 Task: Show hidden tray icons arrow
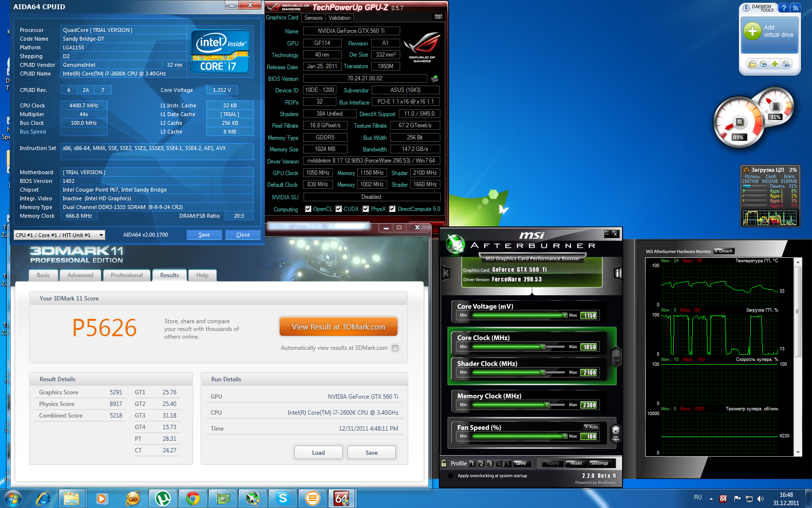tap(711, 499)
